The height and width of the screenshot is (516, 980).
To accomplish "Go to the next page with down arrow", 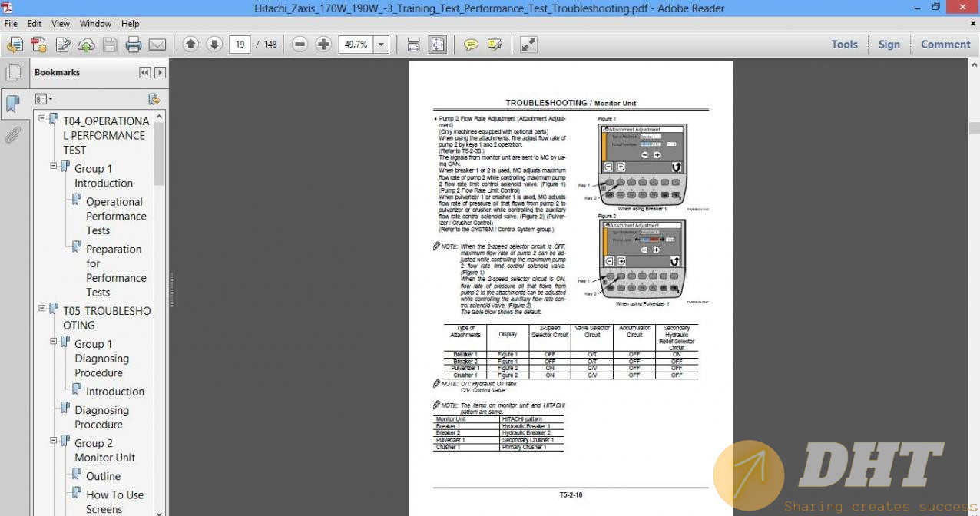I will 214,45.
